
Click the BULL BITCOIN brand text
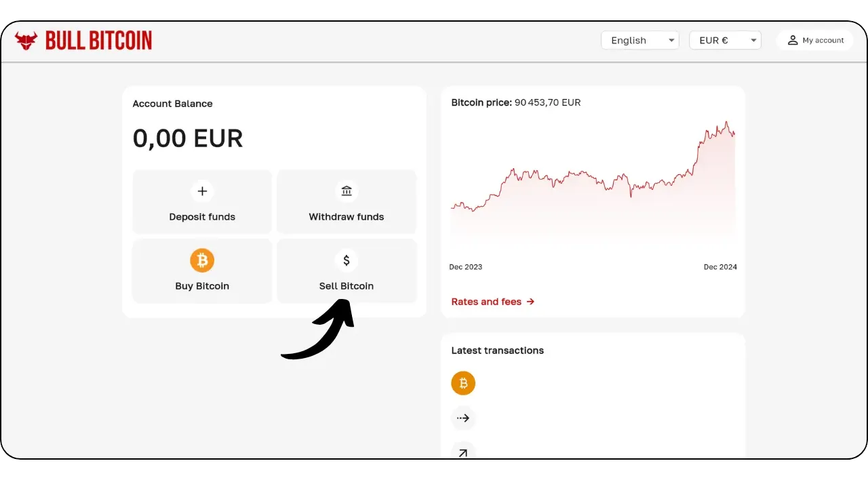click(x=99, y=41)
